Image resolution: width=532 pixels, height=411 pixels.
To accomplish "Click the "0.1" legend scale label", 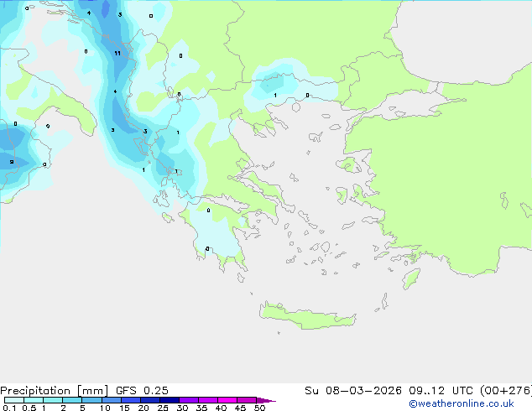I will click(9, 408).
